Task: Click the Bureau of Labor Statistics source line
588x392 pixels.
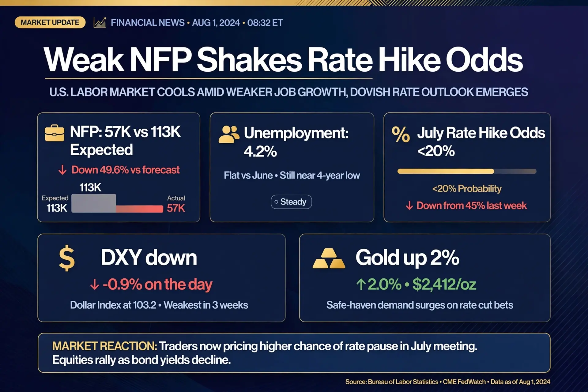Action: click(x=448, y=382)
